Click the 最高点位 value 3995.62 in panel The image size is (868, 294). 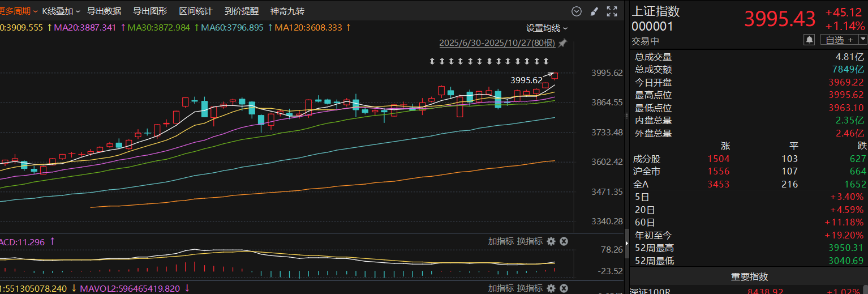click(x=846, y=95)
